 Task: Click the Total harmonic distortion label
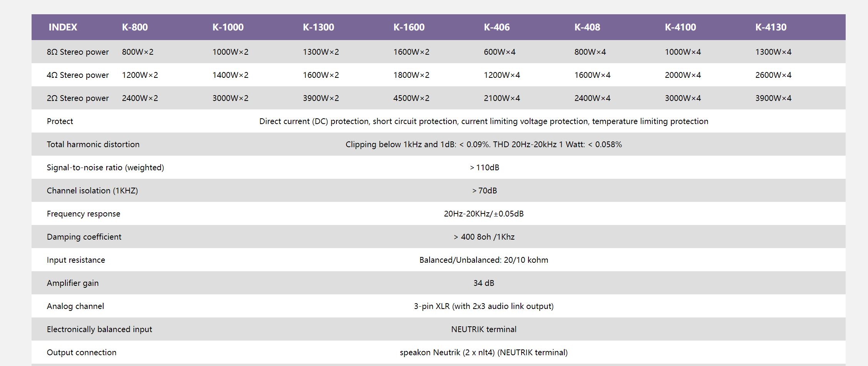(x=93, y=144)
